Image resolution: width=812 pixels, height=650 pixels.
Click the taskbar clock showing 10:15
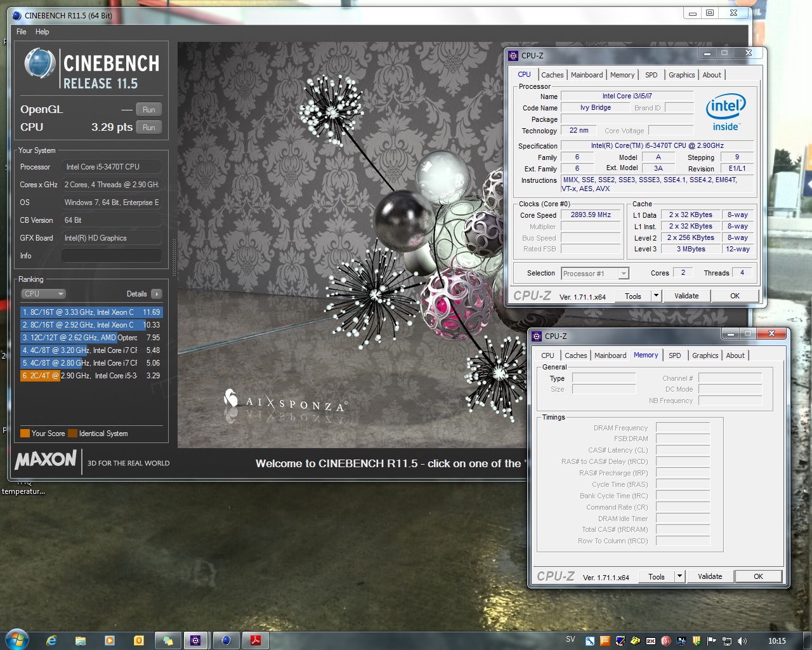776,641
